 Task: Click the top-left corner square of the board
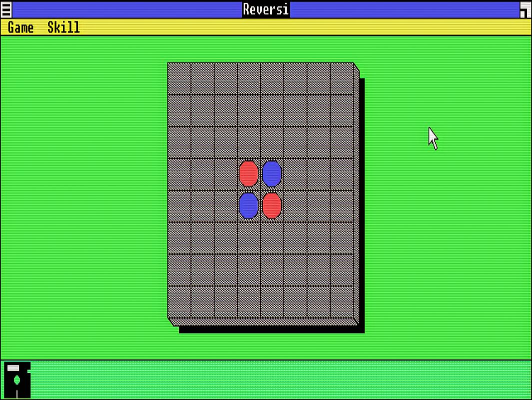coord(180,77)
